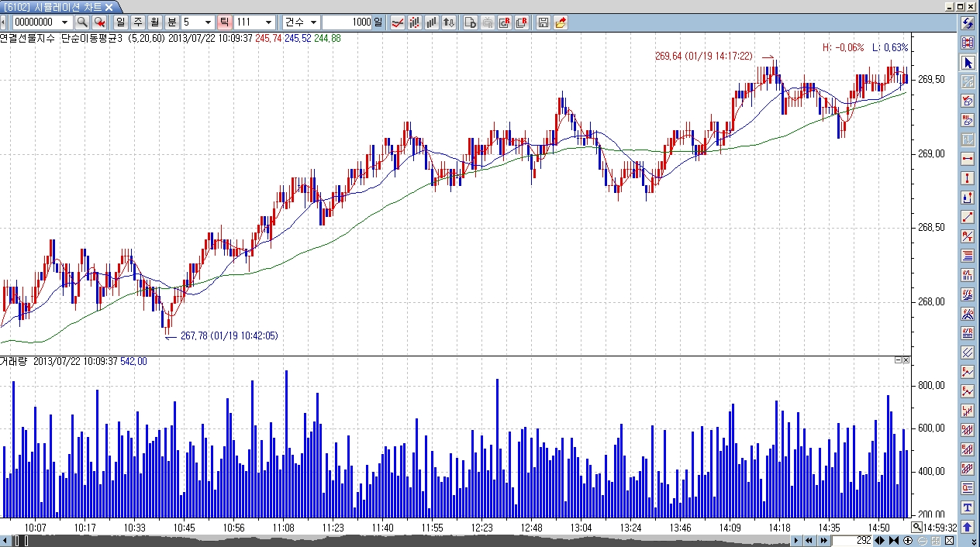Open the tick interval 111 dropdown
The height and width of the screenshot is (547, 980).
(x=268, y=22)
